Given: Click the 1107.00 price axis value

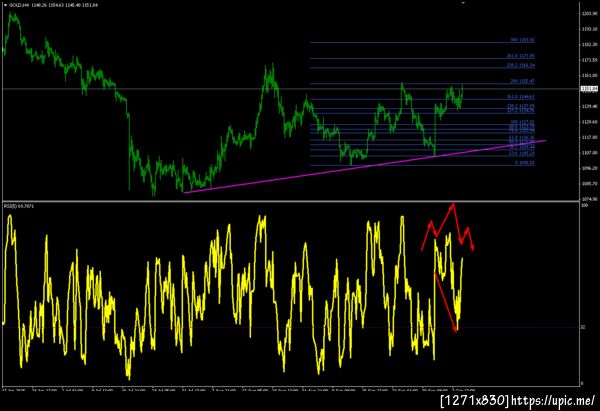Looking at the screenshot, I should [x=589, y=153].
